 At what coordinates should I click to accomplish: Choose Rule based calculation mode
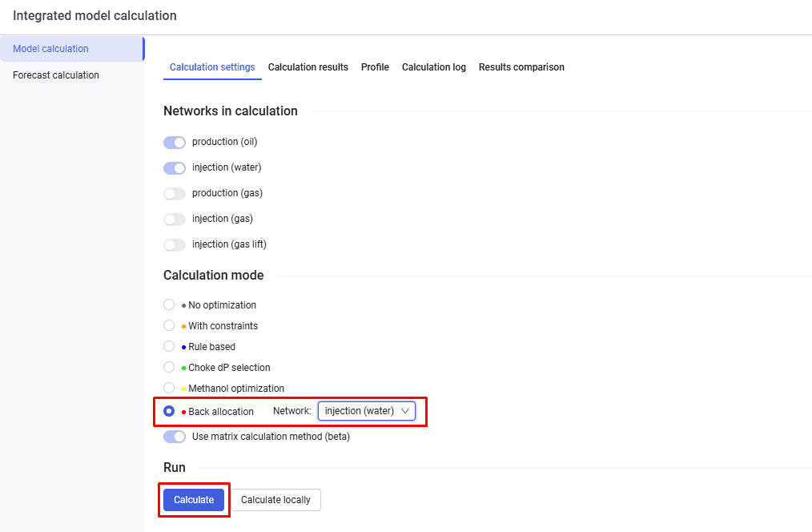(x=169, y=346)
